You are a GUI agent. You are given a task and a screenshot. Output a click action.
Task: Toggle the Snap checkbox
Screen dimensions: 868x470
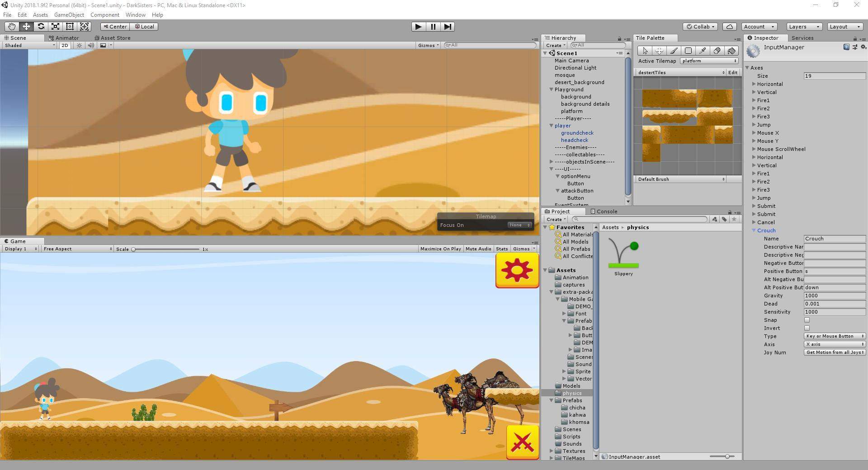807,320
